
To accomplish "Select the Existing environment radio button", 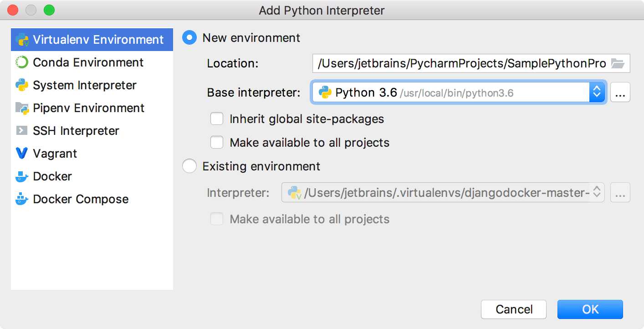I will click(x=189, y=166).
